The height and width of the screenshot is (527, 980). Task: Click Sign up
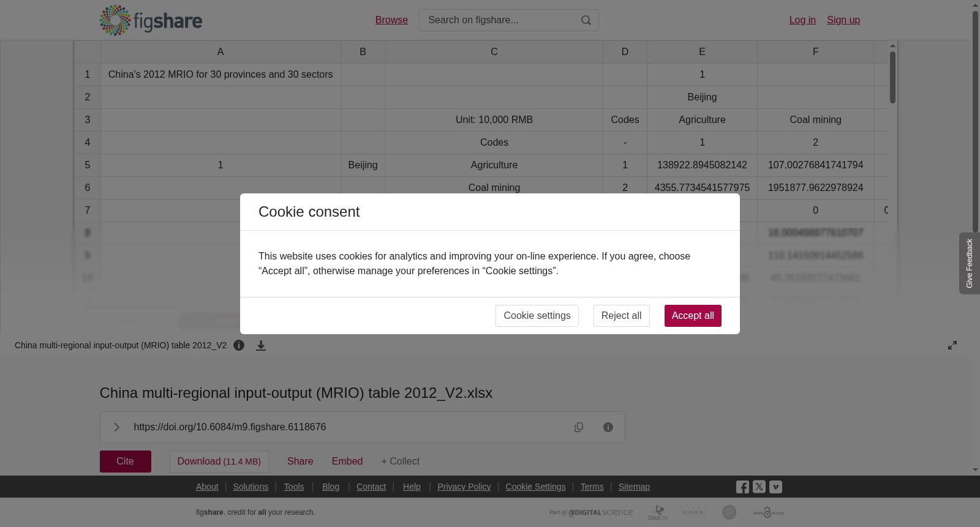(x=843, y=20)
